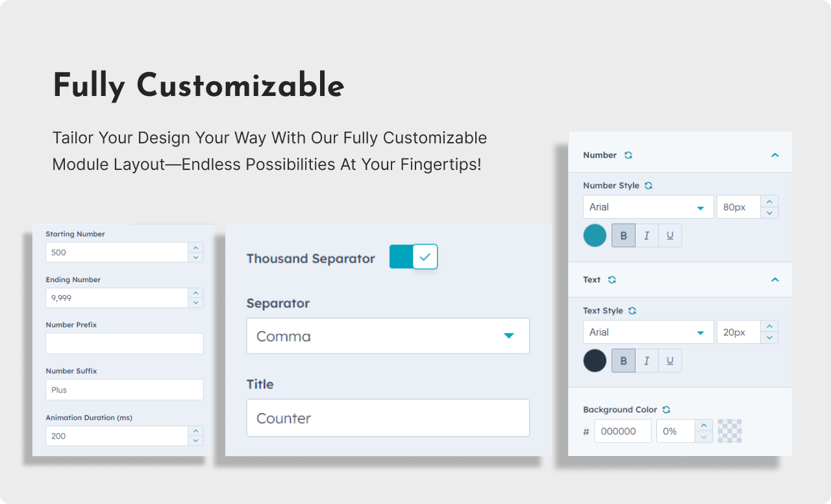Open the Separator dropdown showing Comma

tap(388, 336)
